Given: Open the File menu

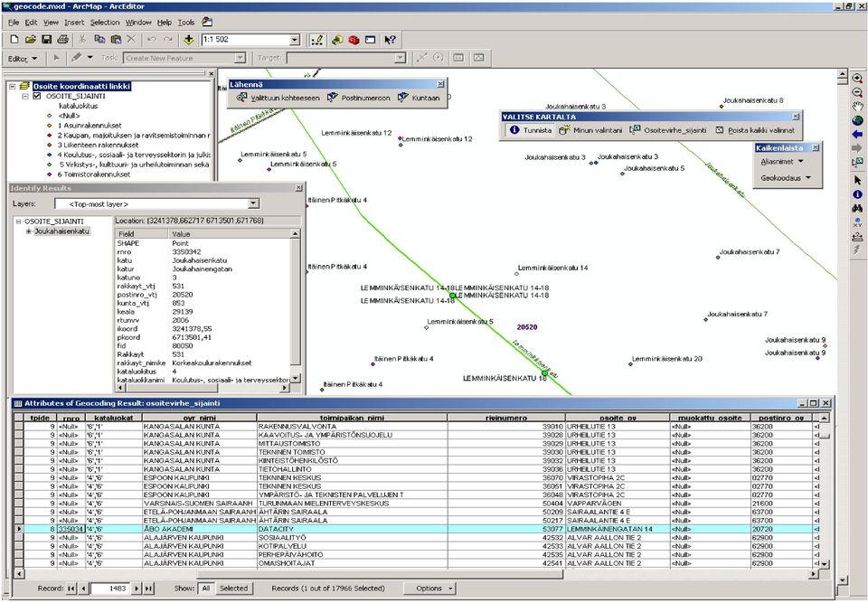Looking at the screenshot, I should 14,22.
